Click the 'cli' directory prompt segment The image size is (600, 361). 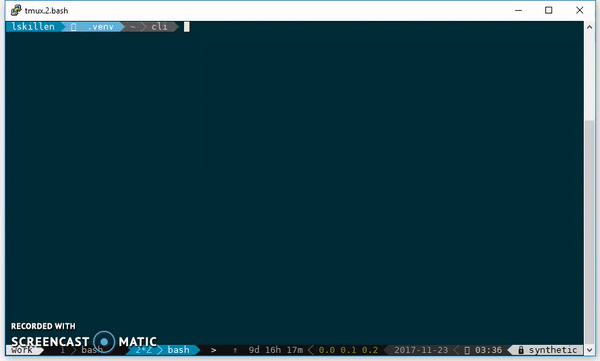(x=159, y=27)
